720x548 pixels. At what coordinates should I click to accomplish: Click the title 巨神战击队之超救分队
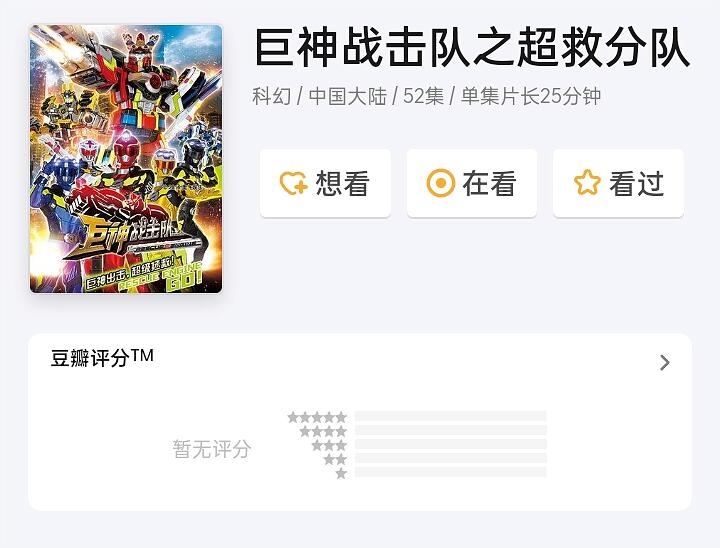point(472,48)
